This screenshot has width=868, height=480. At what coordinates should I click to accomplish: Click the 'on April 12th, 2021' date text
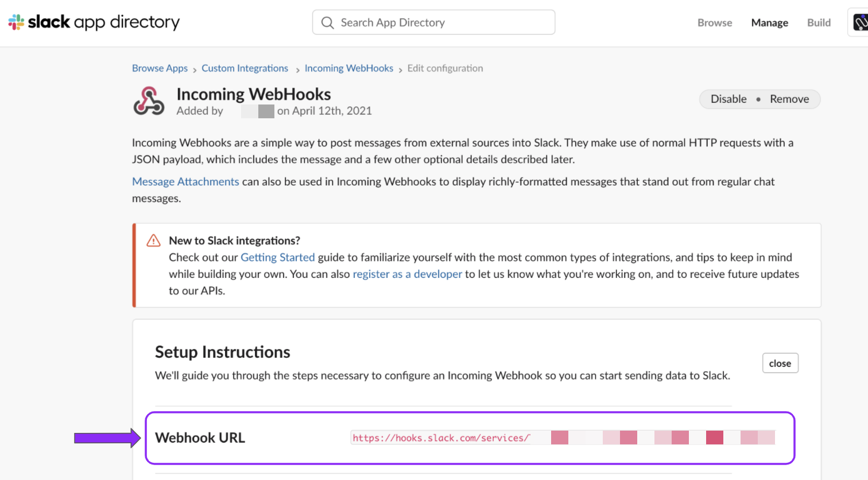[324, 111]
